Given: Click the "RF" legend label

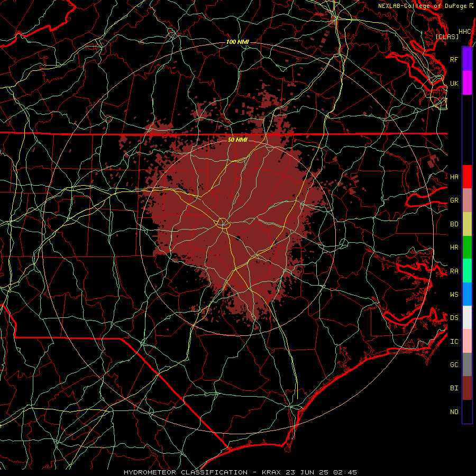Looking at the screenshot, I should pyautogui.click(x=454, y=59).
